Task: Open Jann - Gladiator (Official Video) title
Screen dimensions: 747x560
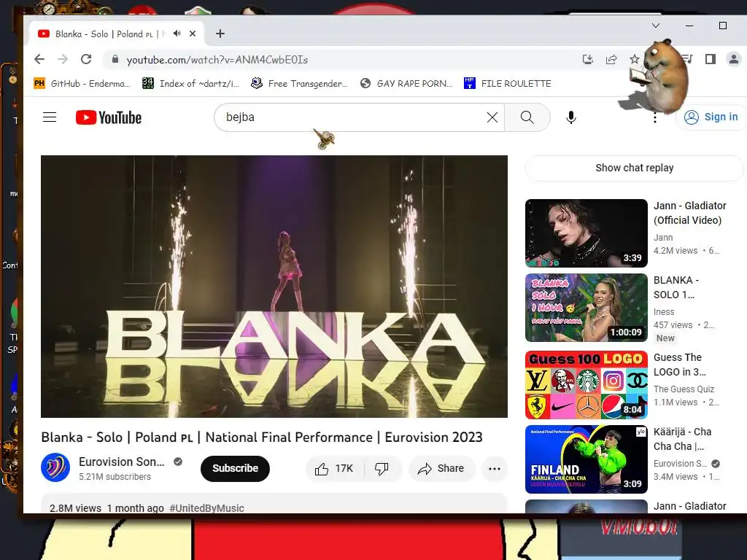Action: (x=689, y=213)
